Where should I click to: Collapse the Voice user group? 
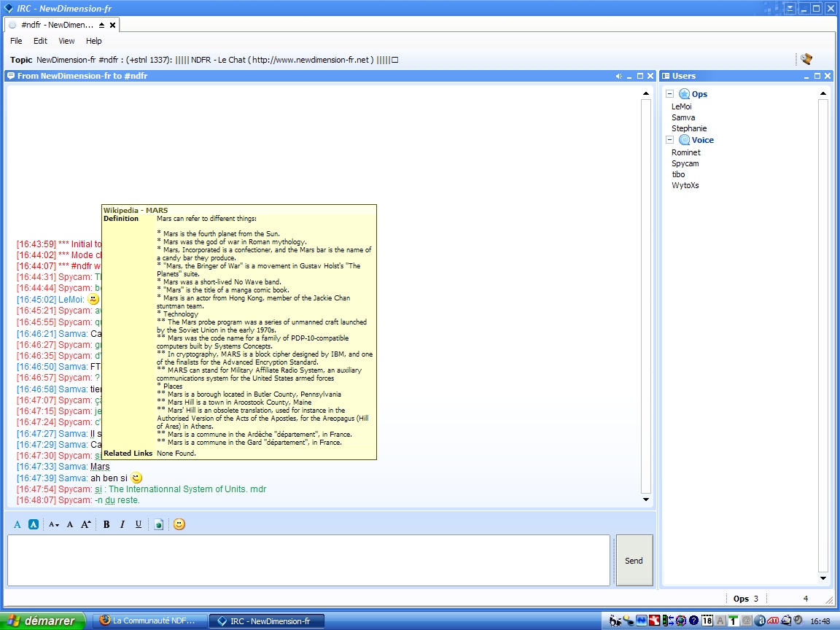[669, 140]
